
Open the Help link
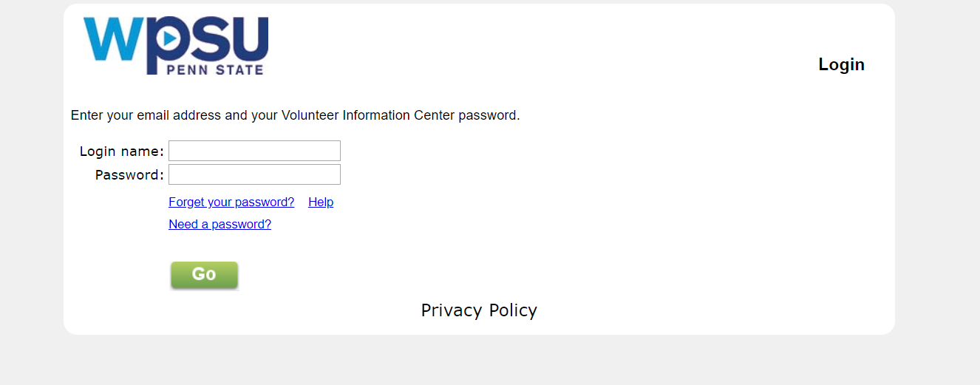coord(321,202)
